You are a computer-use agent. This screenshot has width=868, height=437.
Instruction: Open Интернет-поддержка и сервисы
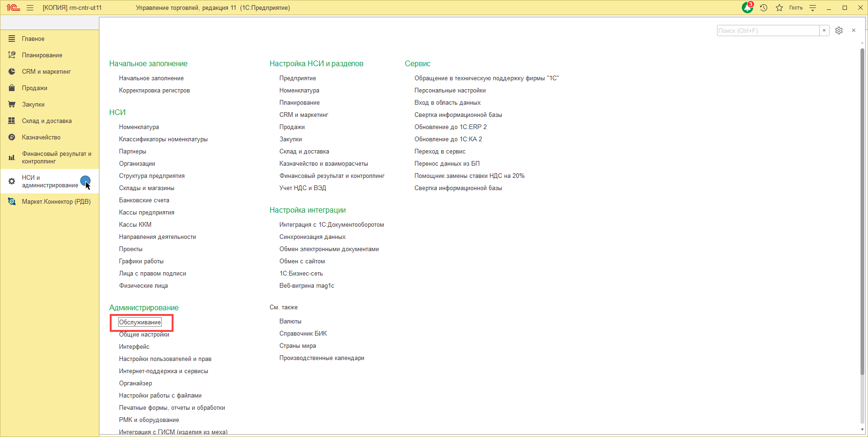tap(164, 371)
